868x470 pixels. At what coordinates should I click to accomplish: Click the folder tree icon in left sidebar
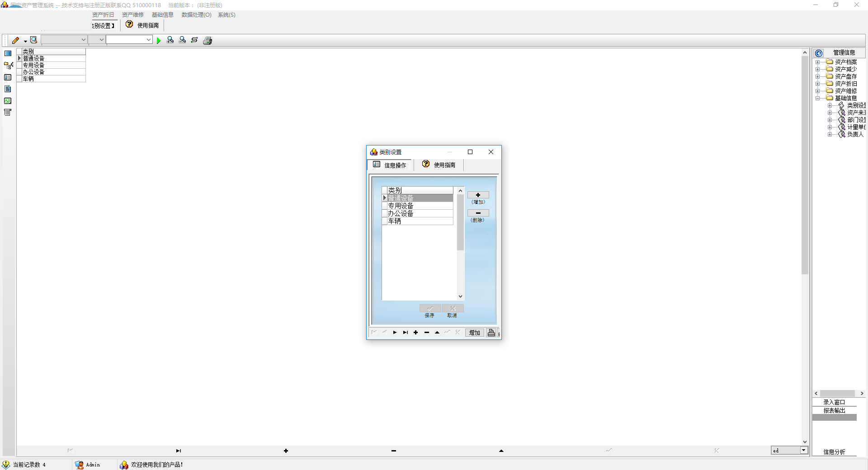click(x=8, y=66)
